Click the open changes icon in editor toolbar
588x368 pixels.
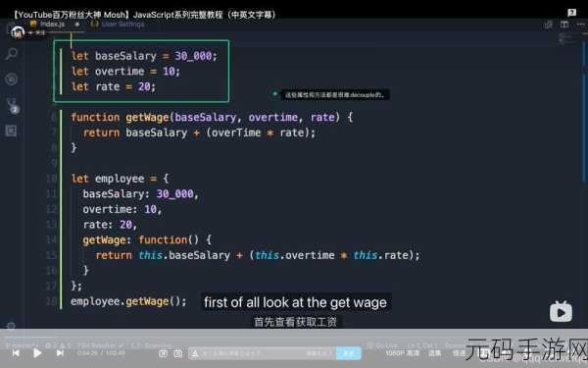point(548,25)
